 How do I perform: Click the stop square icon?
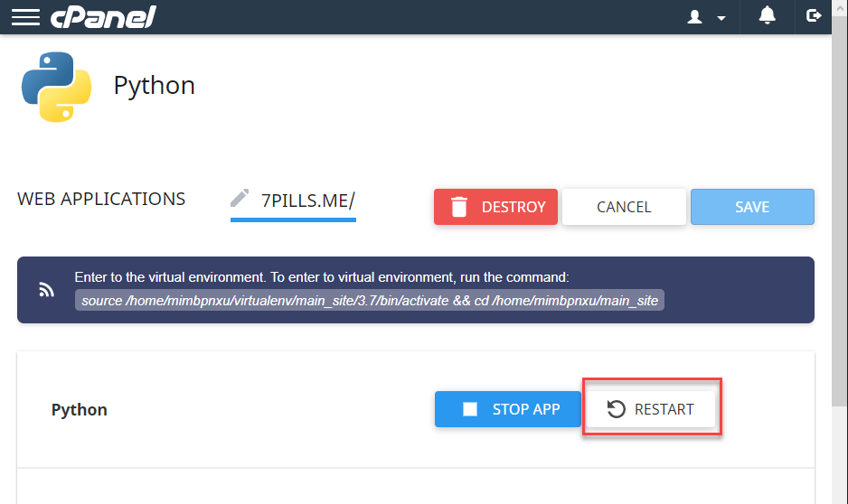[x=470, y=409]
